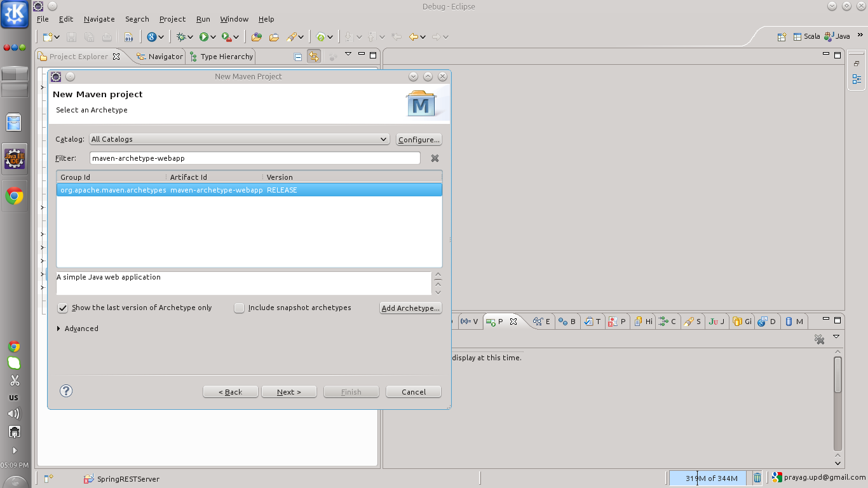
Task: Open the Open Perspective icon
Action: [782, 36]
